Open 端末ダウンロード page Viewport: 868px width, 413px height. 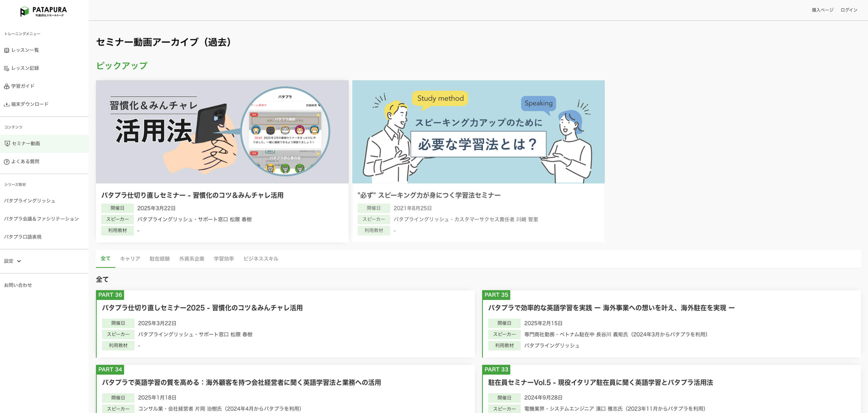pos(30,104)
